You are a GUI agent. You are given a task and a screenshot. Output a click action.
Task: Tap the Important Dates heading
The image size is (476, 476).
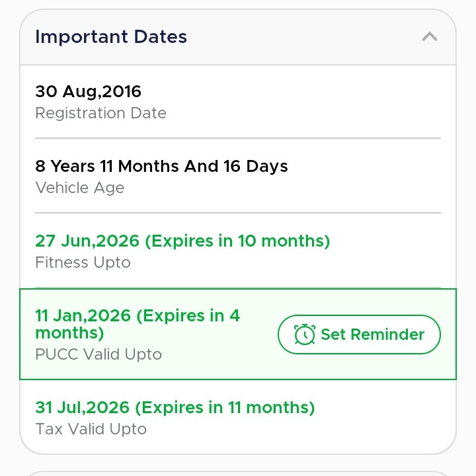111,37
